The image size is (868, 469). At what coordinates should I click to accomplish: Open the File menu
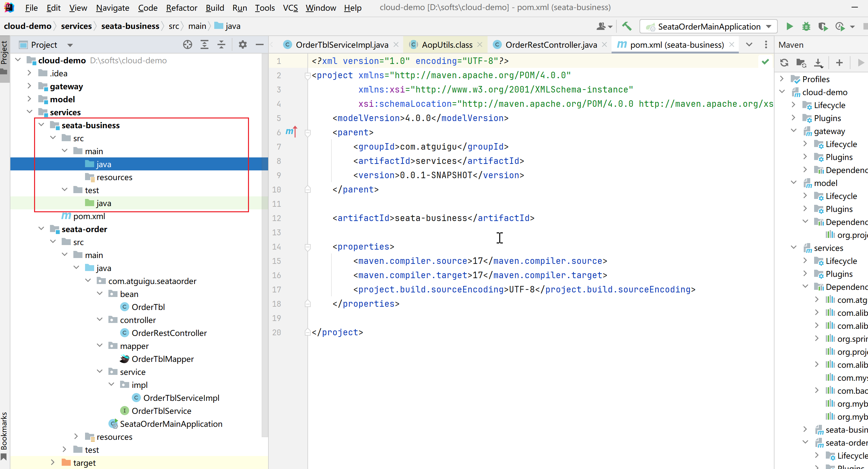pyautogui.click(x=31, y=8)
